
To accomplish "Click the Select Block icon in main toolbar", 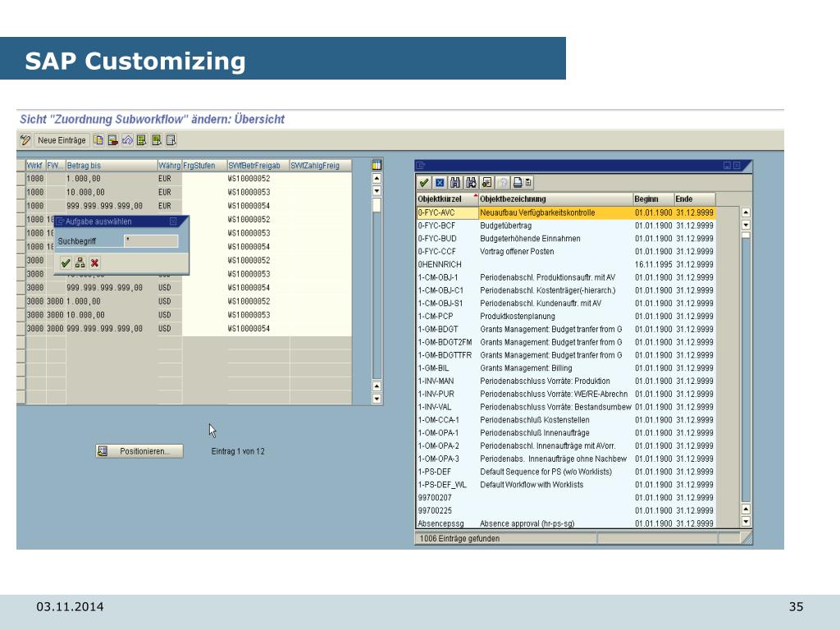I will click(157, 140).
